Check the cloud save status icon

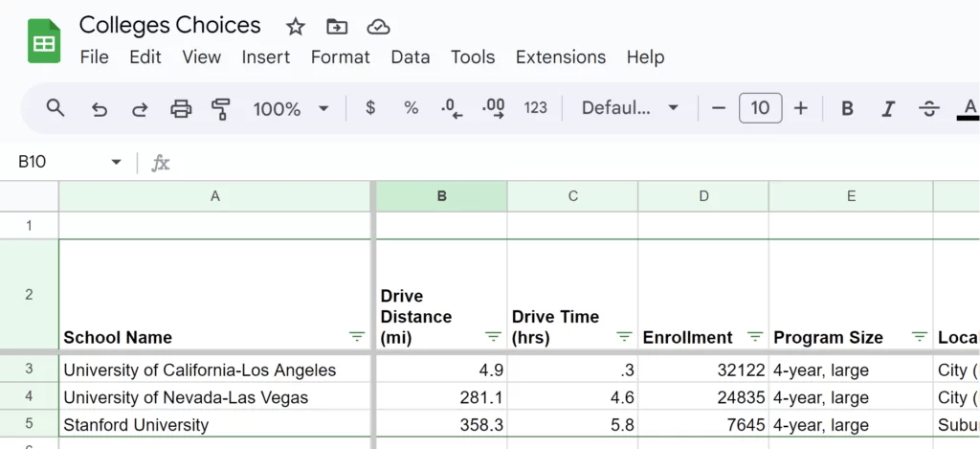click(379, 27)
